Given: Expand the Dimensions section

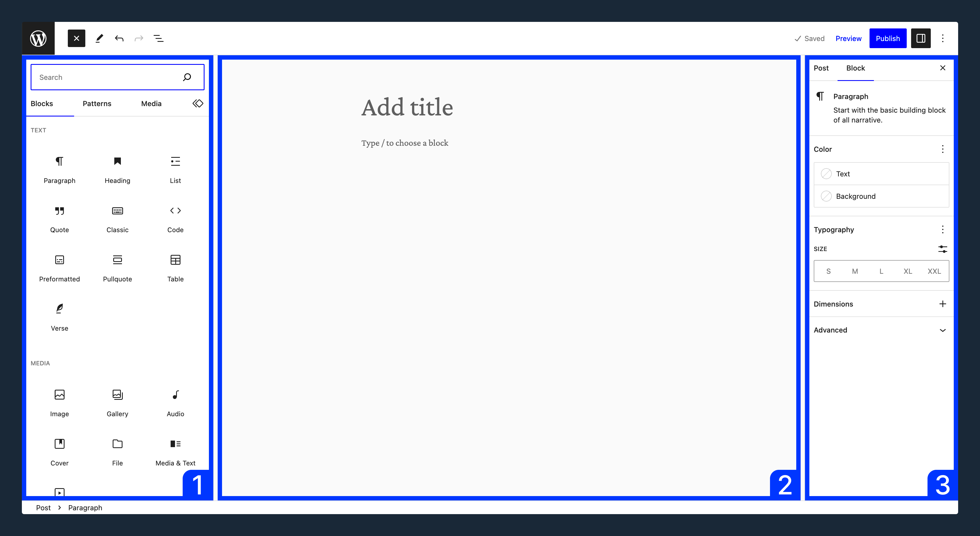Looking at the screenshot, I should click(943, 304).
